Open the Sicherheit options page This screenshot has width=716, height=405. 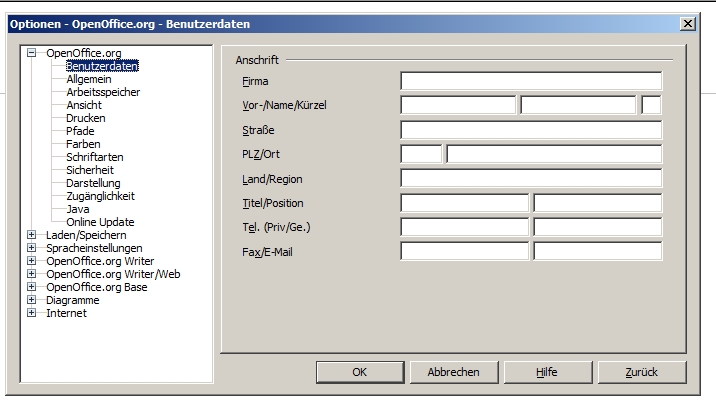[90, 170]
